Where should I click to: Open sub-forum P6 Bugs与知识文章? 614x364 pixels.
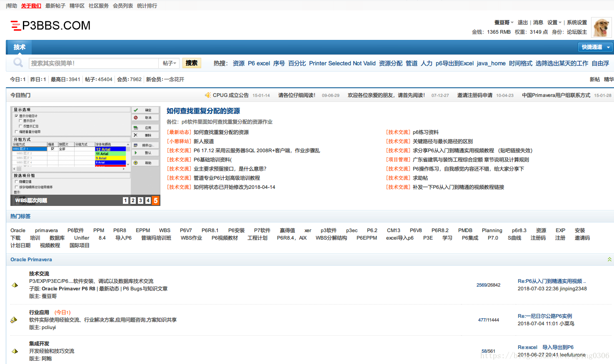(145, 289)
